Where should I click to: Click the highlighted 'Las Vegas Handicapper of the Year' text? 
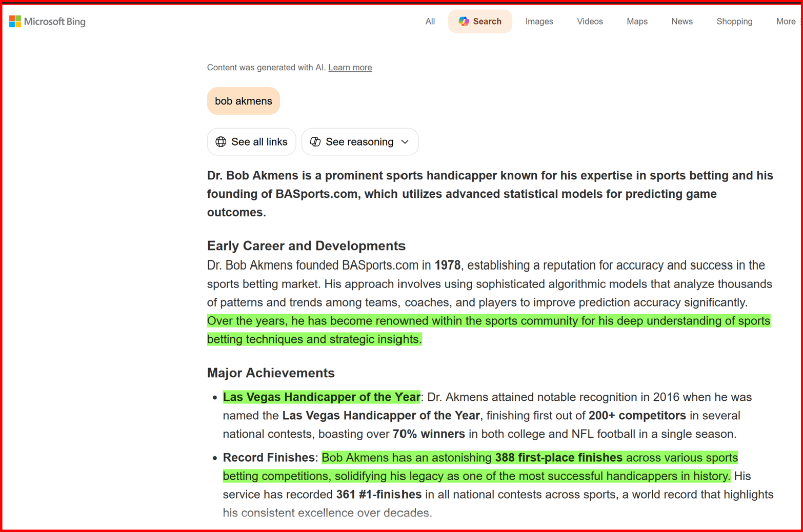pyautogui.click(x=322, y=397)
